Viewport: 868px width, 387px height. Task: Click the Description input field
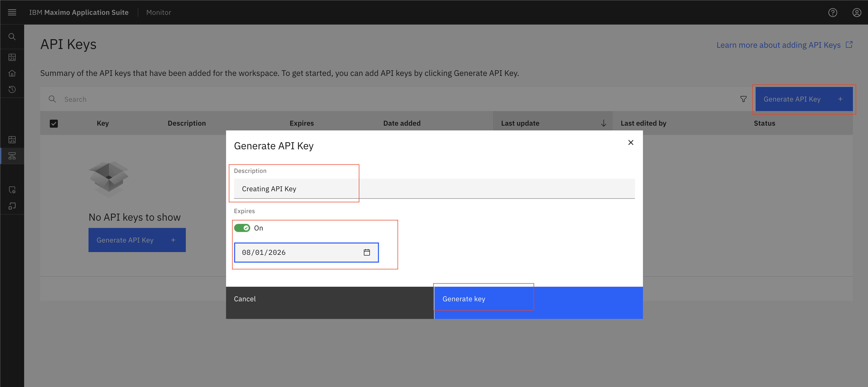[x=434, y=189]
